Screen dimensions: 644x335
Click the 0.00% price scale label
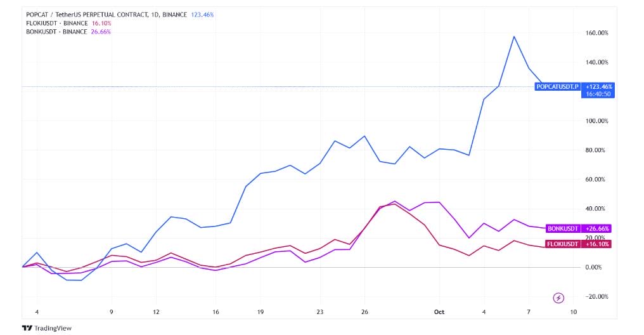tap(596, 267)
